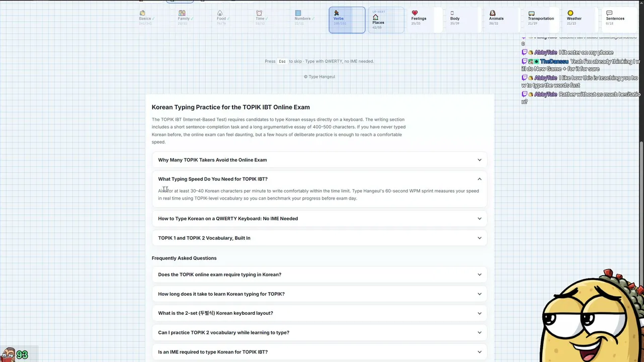Click the Transportation bus icon
This screenshot has width=644, height=362.
[531, 13]
